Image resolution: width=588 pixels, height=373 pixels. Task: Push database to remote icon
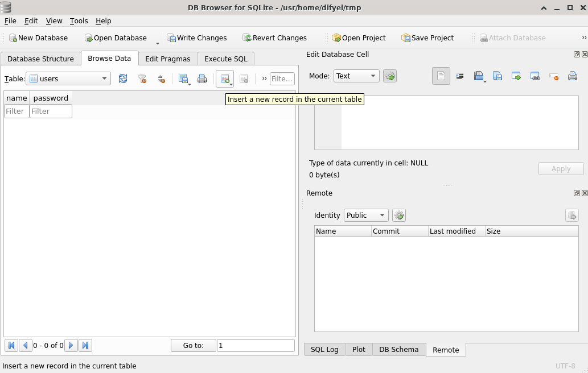(572, 215)
